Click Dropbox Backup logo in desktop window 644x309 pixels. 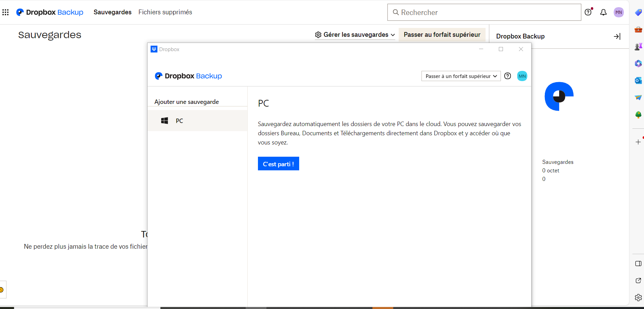[188, 76]
